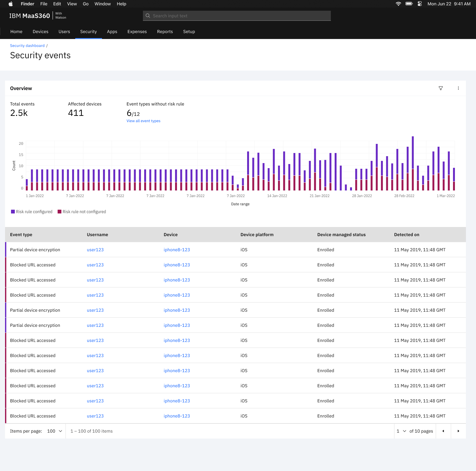Click the 'View all event types' link

(144, 121)
